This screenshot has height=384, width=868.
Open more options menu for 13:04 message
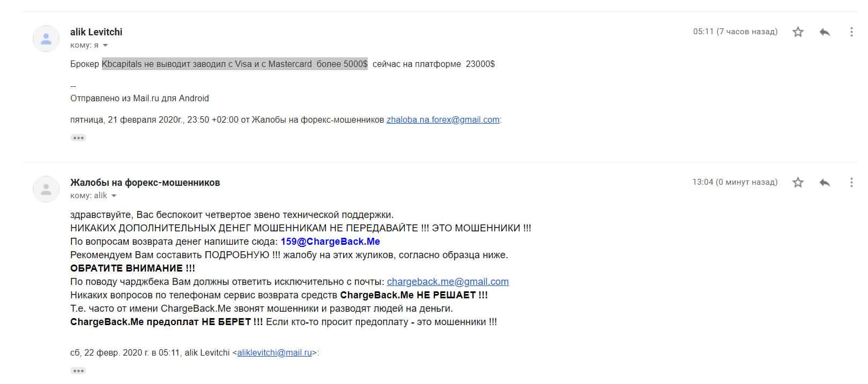coord(851,183)
